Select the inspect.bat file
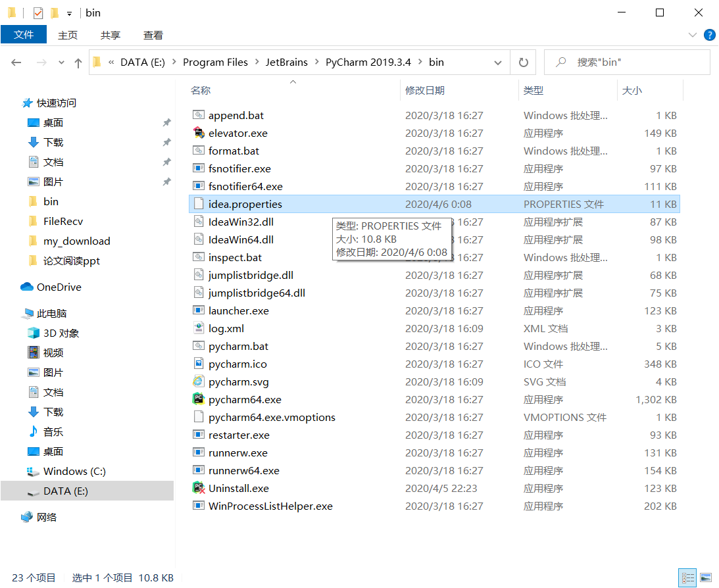The height and width of the screenshot is (588, 719). tap(434, 257)
